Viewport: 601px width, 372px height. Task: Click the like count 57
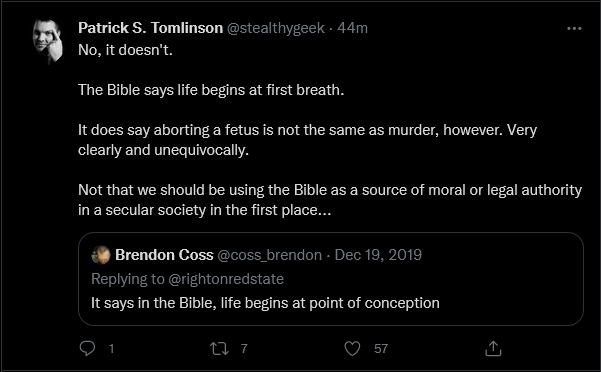pos(381,349)
